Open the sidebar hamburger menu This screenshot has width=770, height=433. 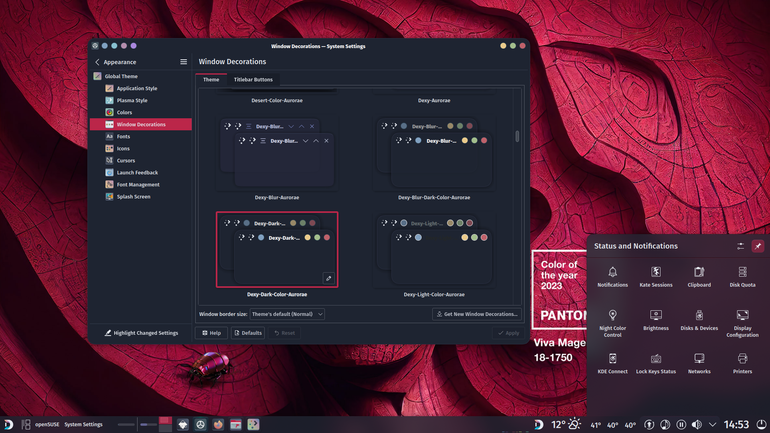click(183, 62)
